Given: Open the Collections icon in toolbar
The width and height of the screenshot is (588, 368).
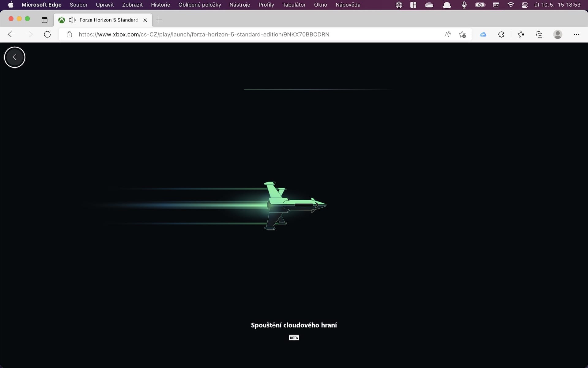Looking at the screenshot, I should 539,34.
